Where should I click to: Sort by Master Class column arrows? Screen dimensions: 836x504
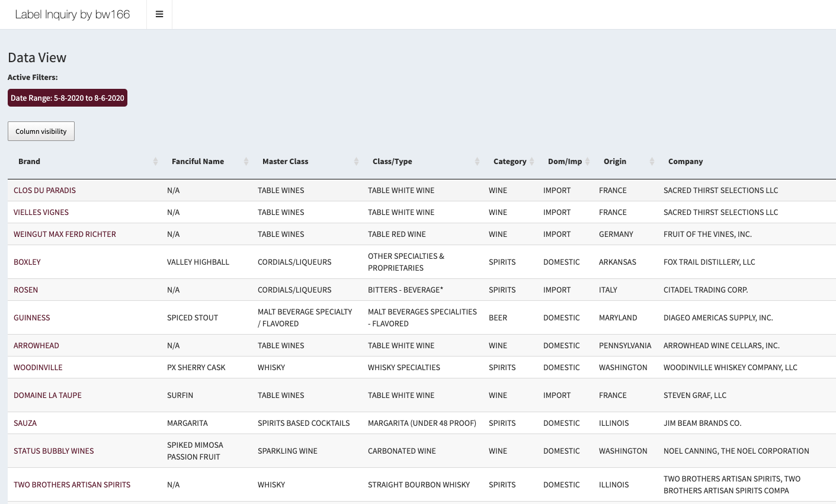tap(356, 162)
